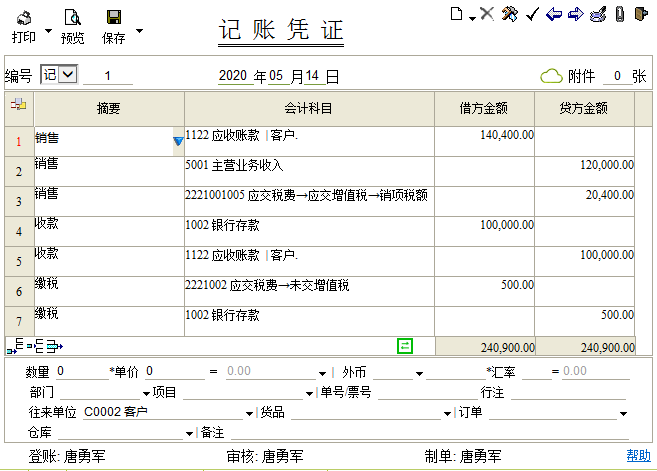
Task: Click the voucher number field showing 1
Action: click(108, 76)
